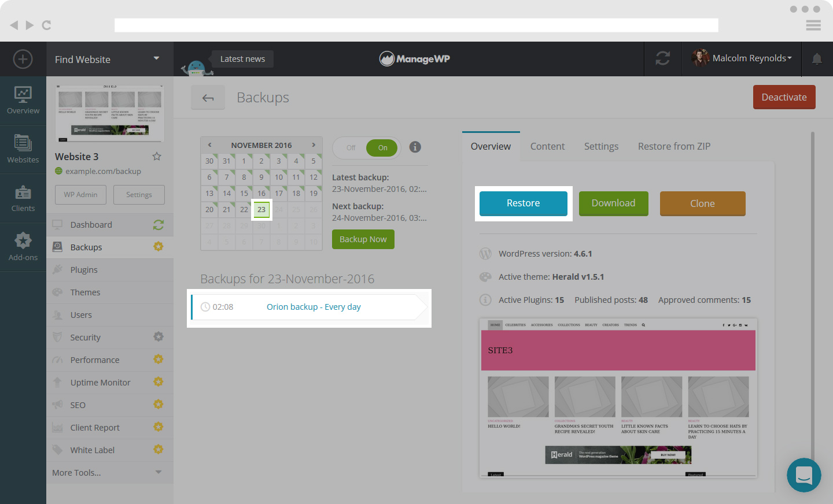Favorite Website 3 with star icon
The image size is (833, 504).
click(157, 156)
